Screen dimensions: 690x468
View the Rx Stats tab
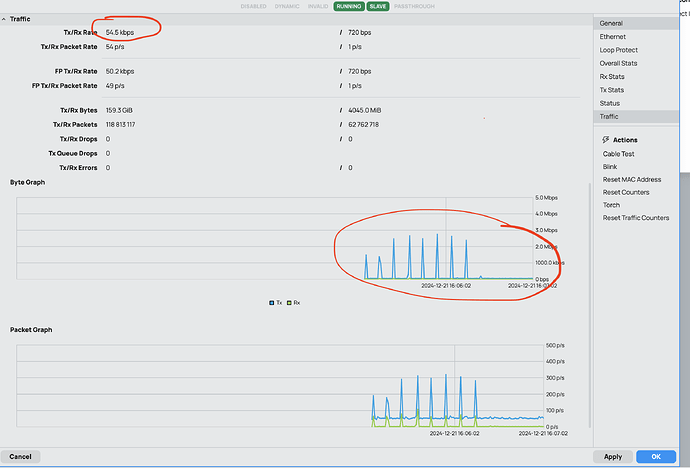[x=613, y=76]
